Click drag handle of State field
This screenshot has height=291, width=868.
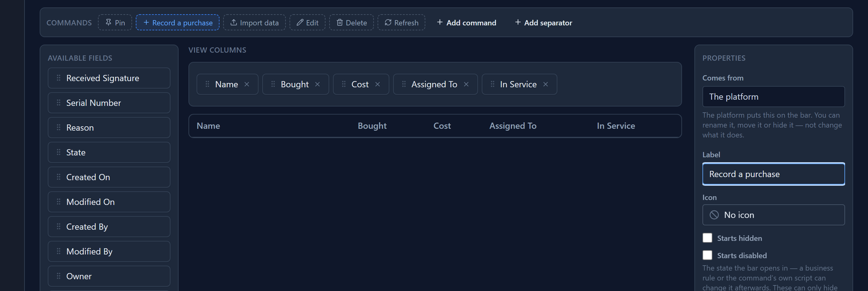[x=59, y=152]
